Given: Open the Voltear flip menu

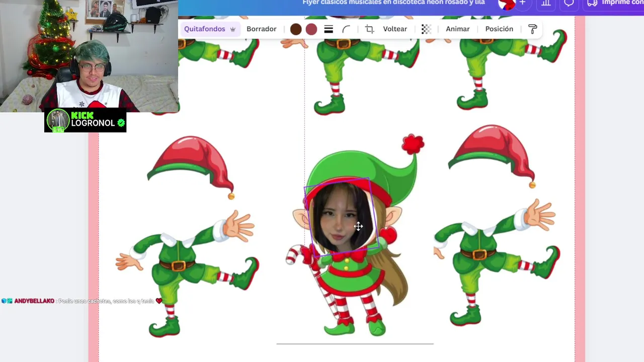Looking at the screenshot, I should coord(395,29).
